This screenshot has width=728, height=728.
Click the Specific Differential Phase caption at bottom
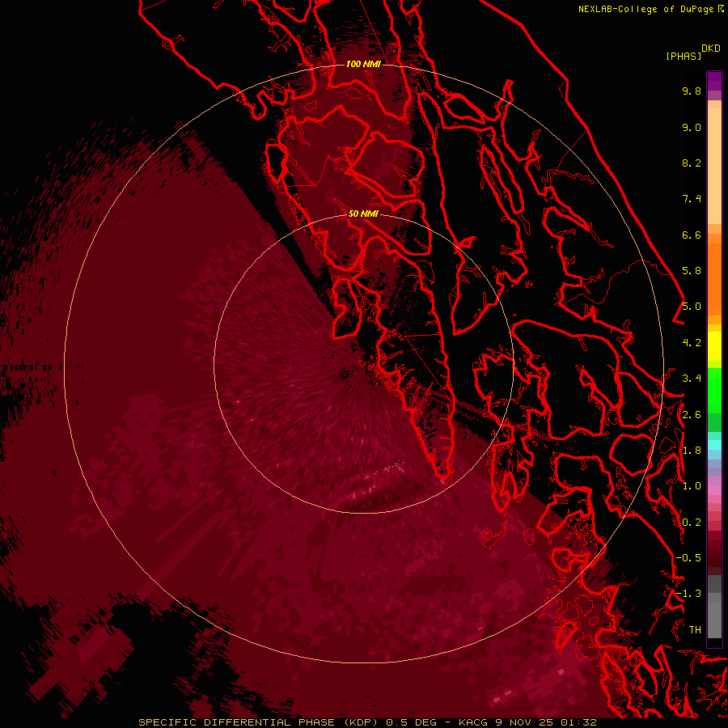(367, 722)
